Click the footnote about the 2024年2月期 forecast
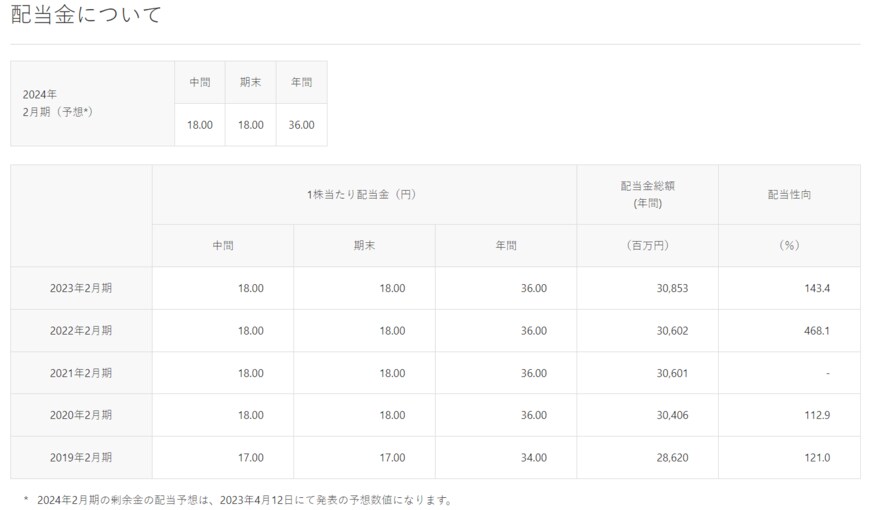 (240, 499)
